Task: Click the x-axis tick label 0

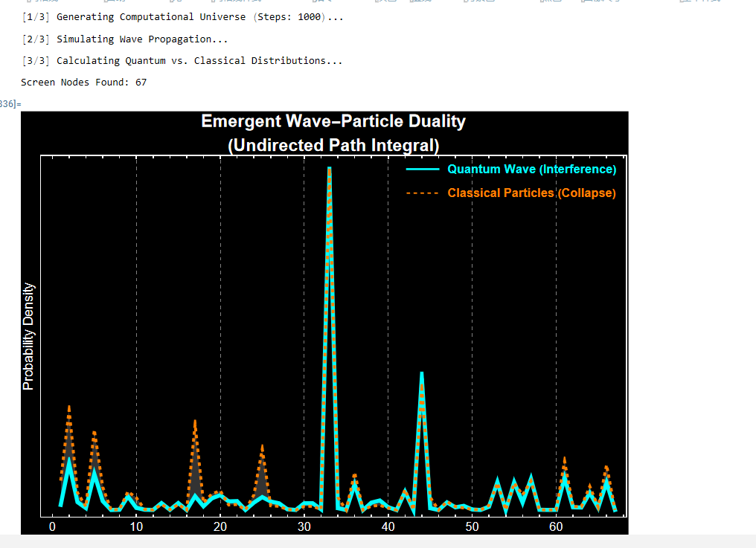Action: coord(52,527)
